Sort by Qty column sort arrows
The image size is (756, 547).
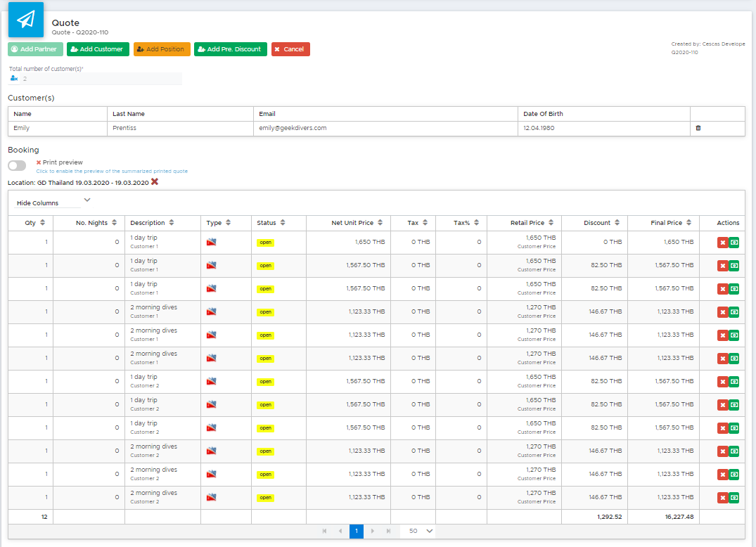point(42,223)
